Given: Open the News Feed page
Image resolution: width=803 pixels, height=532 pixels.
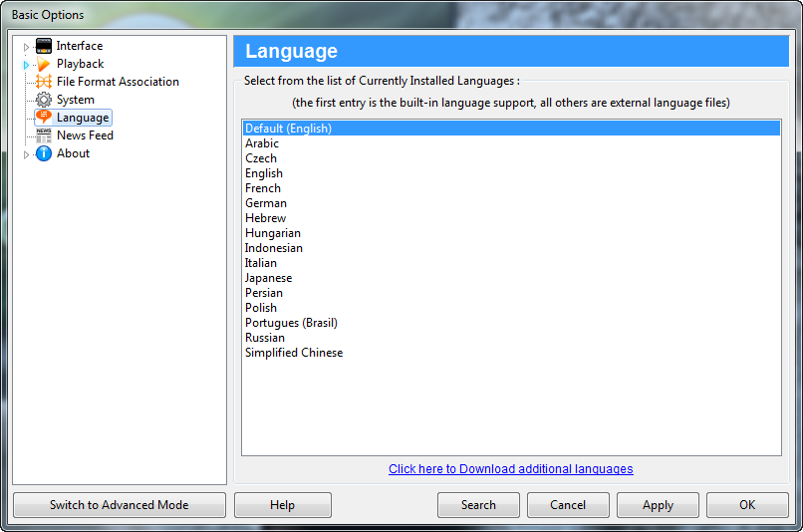Looking at the screenshot, I should (85, 135).
